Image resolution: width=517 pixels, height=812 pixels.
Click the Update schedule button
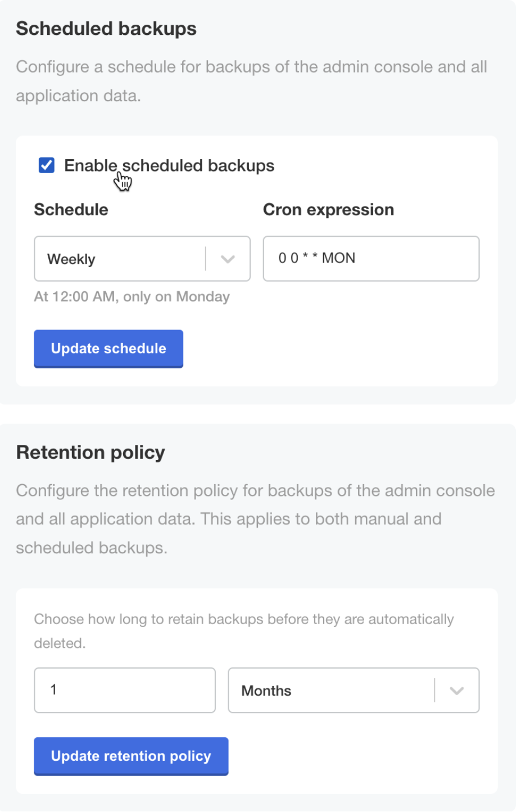(108, 349)
